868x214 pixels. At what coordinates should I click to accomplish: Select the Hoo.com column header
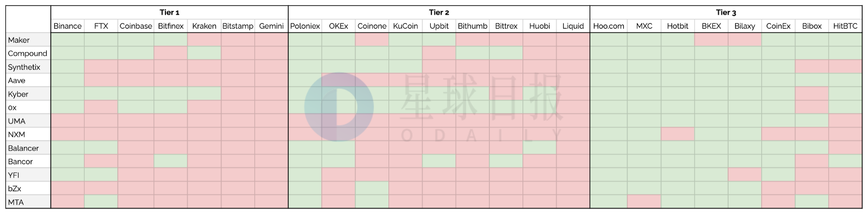[609, 26]
